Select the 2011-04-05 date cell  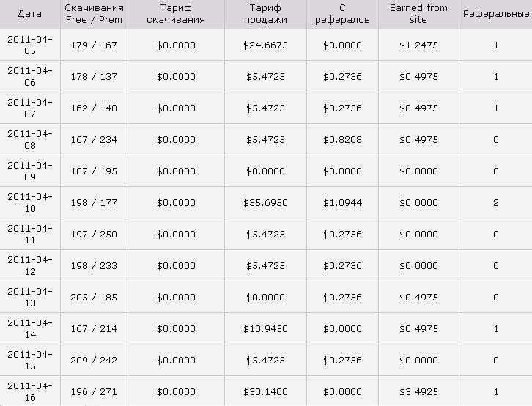[30, 45]
